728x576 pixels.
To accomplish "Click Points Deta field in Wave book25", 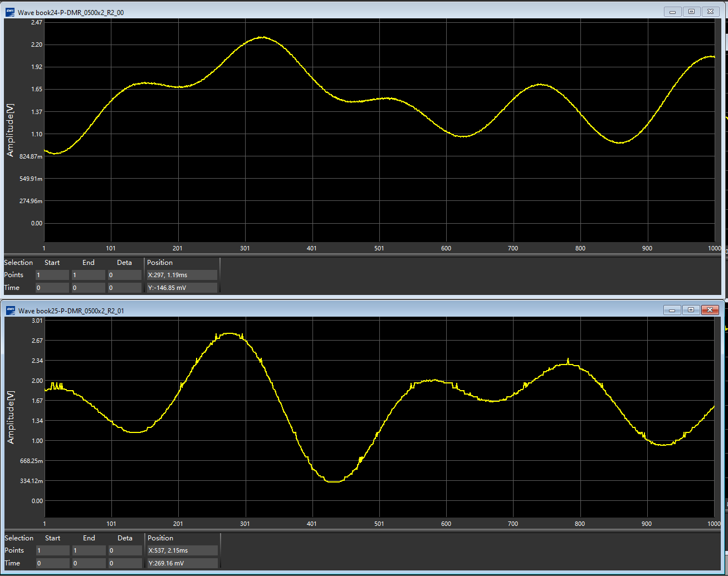I will point(125,550).
